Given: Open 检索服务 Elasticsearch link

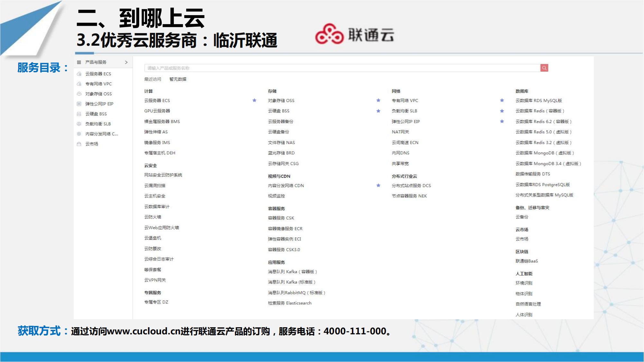Looking at the screenshot, I should [x=290, y=303].
